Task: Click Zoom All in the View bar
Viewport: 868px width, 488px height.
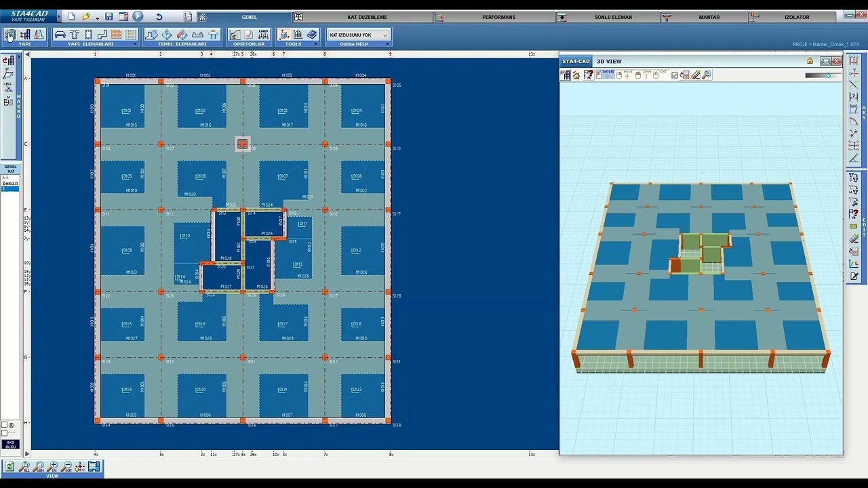Action: (24, 467)
